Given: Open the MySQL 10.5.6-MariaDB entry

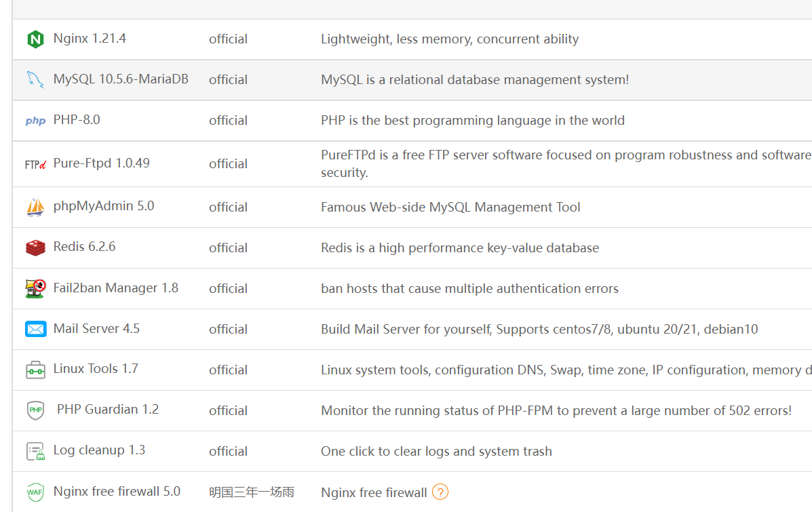Looking at the screenshot, I should [121, 79].
